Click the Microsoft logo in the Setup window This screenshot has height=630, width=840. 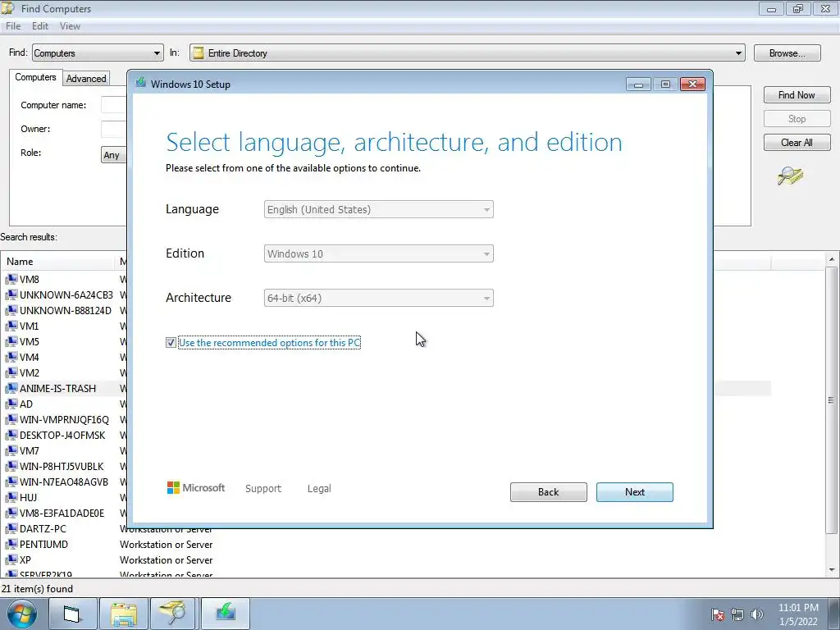tap(196, 487)
